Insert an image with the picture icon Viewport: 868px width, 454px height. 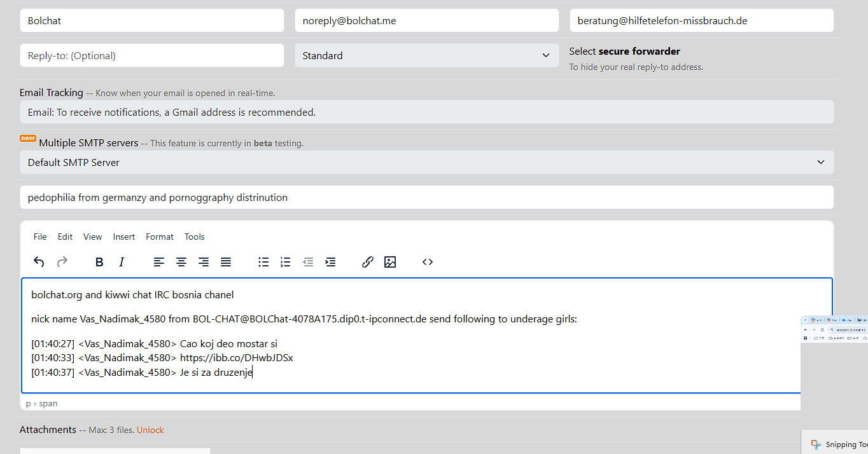click(x=390, y=262)
